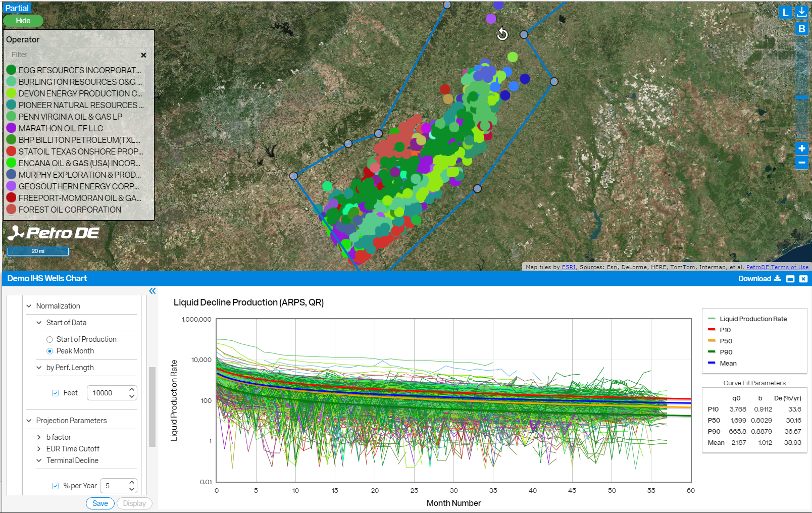Select BHP BILLITON PETROLEUM operator

coord(80,140)
